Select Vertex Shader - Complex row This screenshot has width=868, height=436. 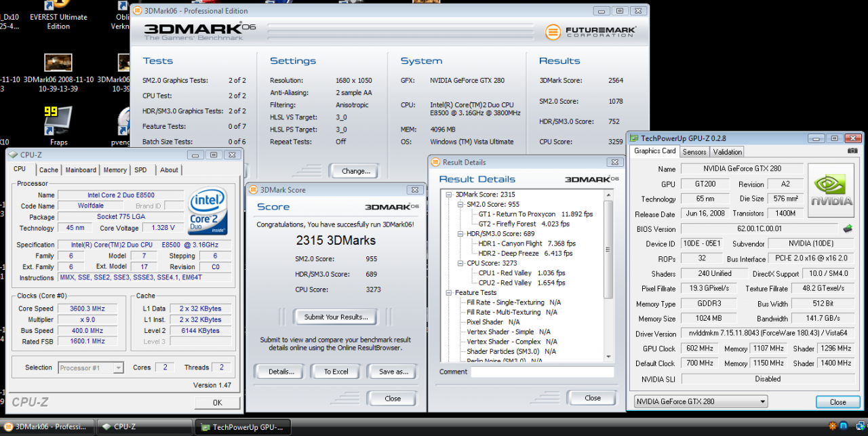tap(513, 342)
